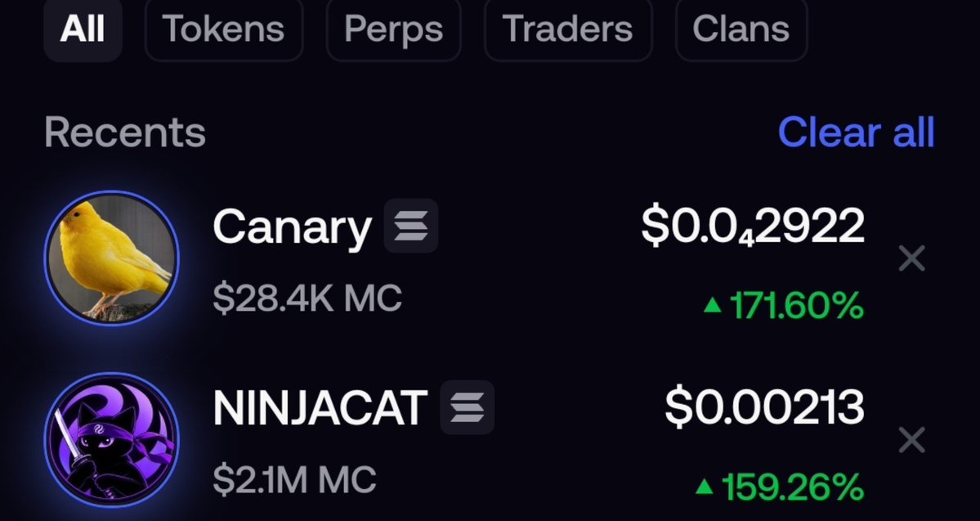
Task: Open the NINJACAT ninja cat avatar
Action: click(x=112, y=440)
